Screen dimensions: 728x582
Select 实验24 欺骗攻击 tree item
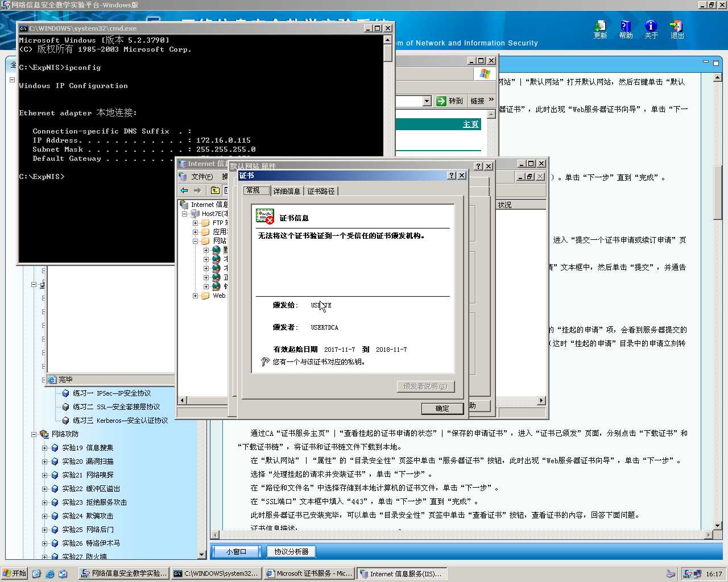88,516
